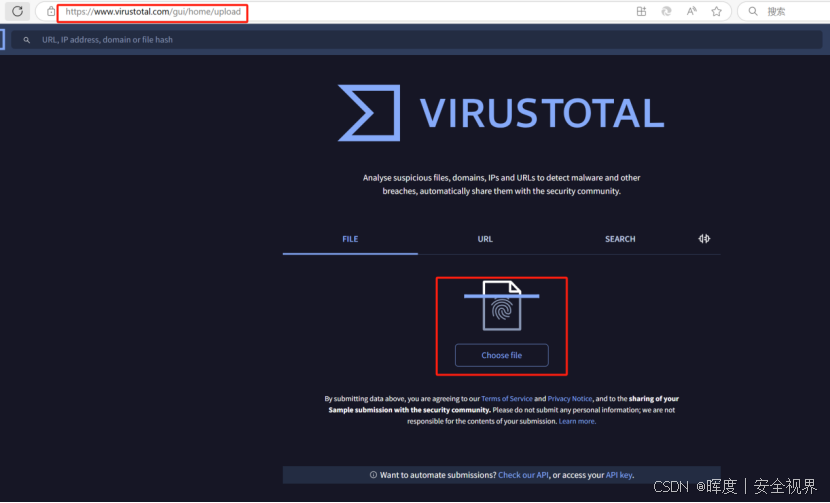This screenshot has width=830, height=503.
Task: Click the browser search magnifier icon
Action: tap(753, 11)
